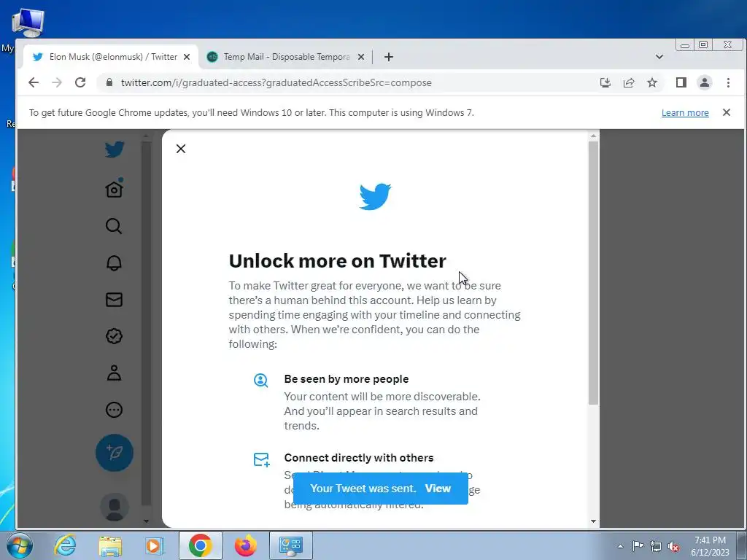Toggle Chrome side panel icon
The height and width of the screenshot is (560, 747).
click(x=681, y=82)
